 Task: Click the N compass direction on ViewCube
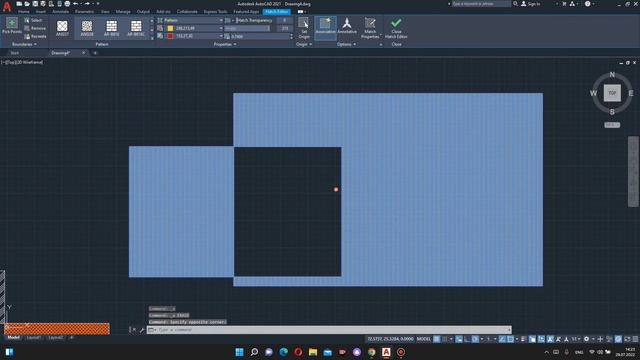coord(612,75)
